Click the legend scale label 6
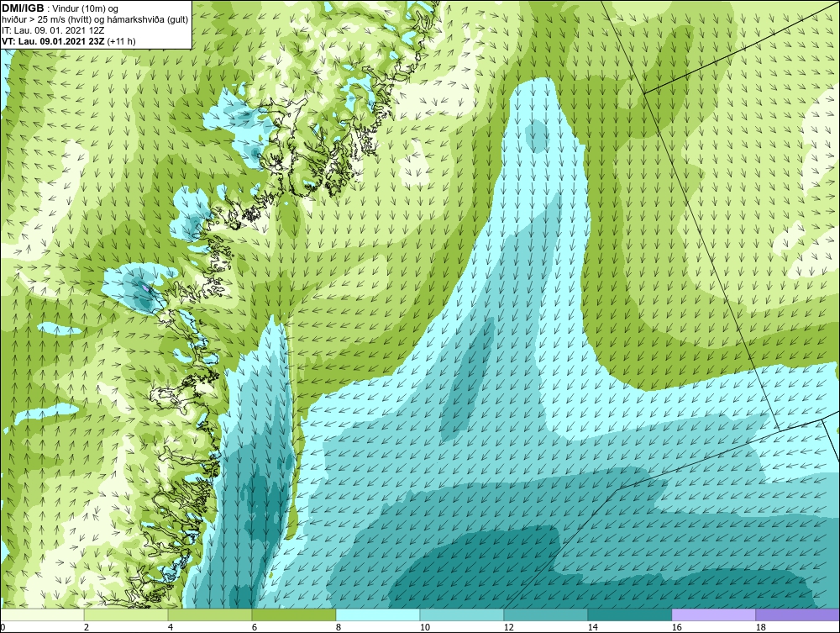Viewport: 840px width, 633px height. [x=254, y=627]
